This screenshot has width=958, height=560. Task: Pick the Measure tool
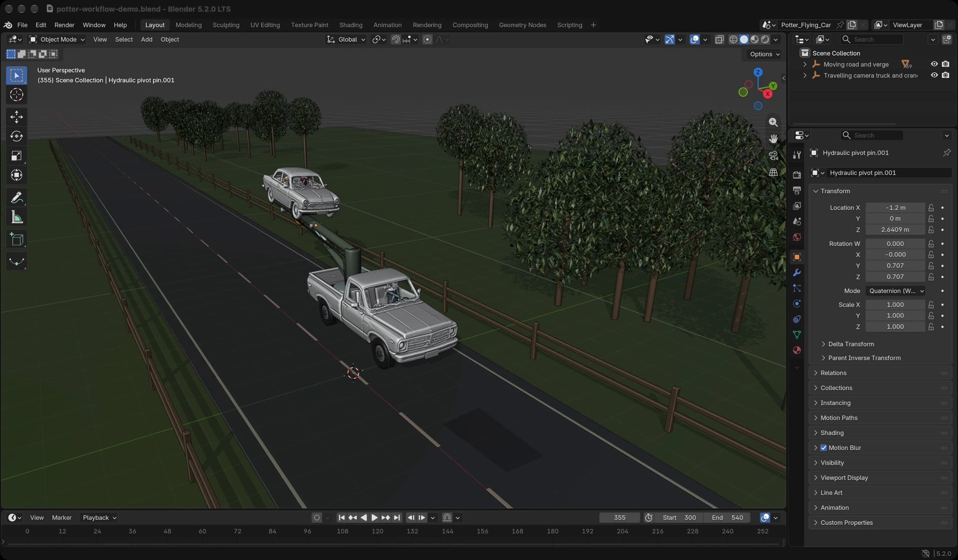tap(17, 217)
